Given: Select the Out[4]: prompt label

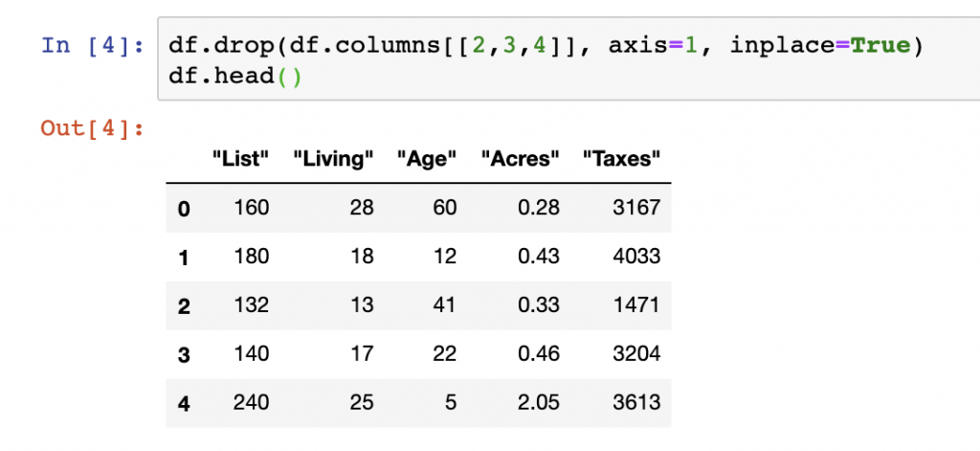Looking at the screenshot, I should pyautogui.click(x=93, y=127).
